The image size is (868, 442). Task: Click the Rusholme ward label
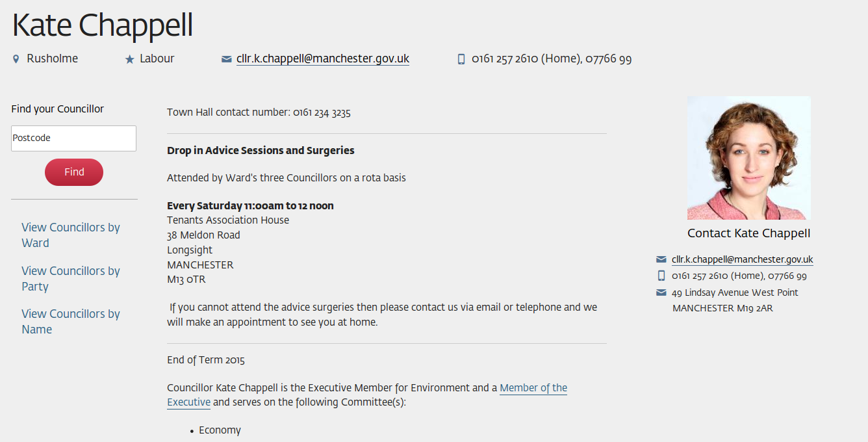(52, 58)
